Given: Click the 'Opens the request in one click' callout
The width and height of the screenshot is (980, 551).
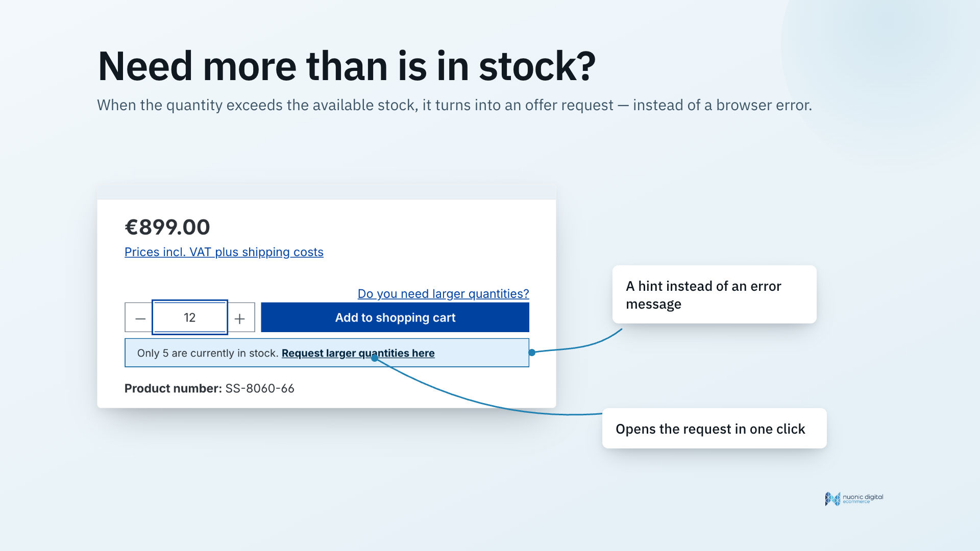Looking at the screenshot, I should [x=715, y=429].
